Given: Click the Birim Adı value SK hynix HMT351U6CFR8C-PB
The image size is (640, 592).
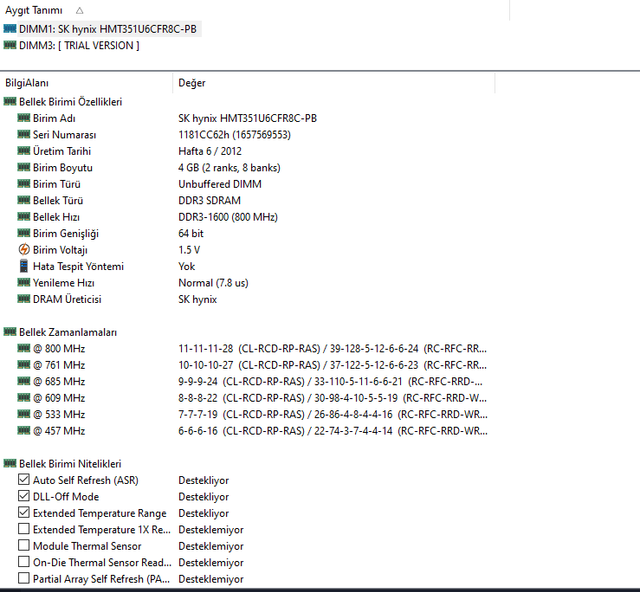Looking at the screenshot, I should coord(247,118).
